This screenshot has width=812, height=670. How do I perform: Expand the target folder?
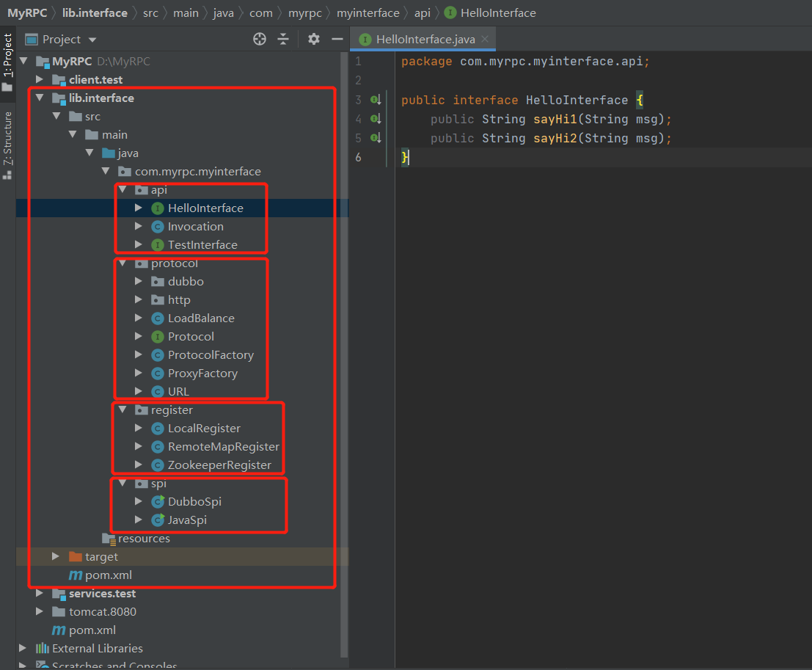(56, 557)
